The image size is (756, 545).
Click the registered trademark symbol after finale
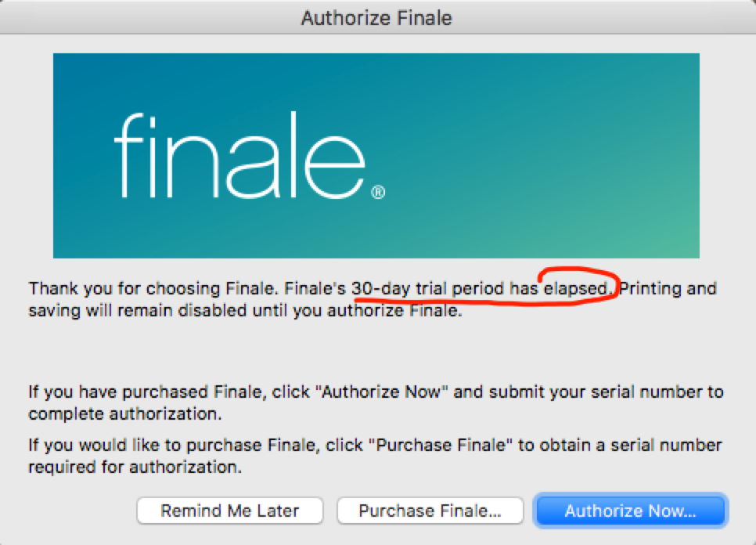coord(378,191)
